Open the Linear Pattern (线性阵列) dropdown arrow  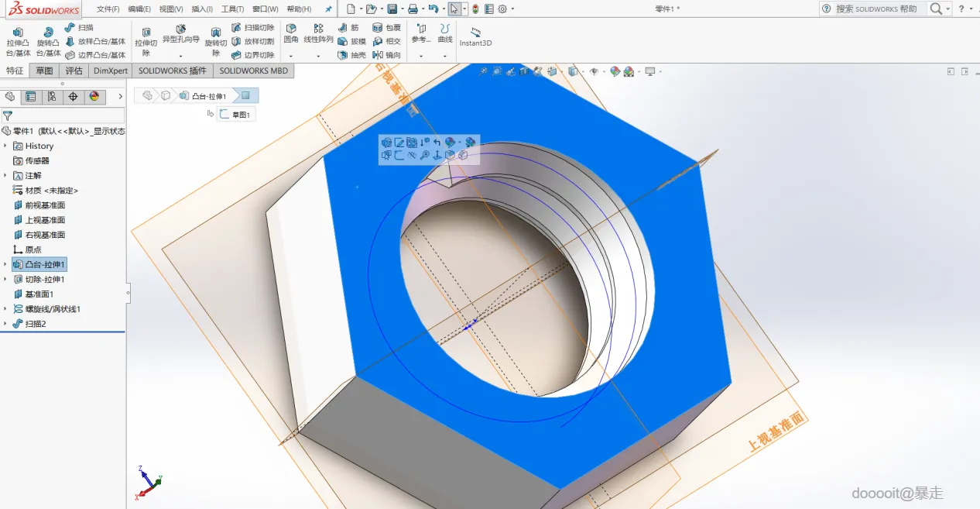coord(318,56)
